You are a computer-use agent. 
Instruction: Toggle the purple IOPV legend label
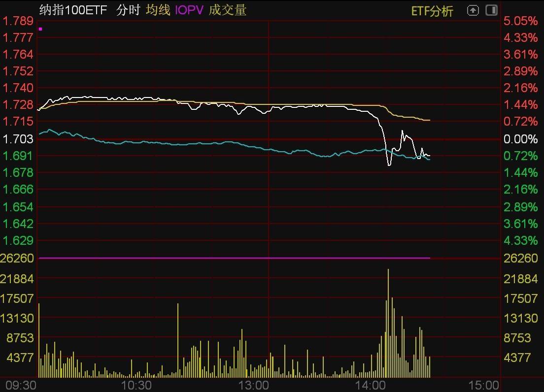click(x=189, y=10)
